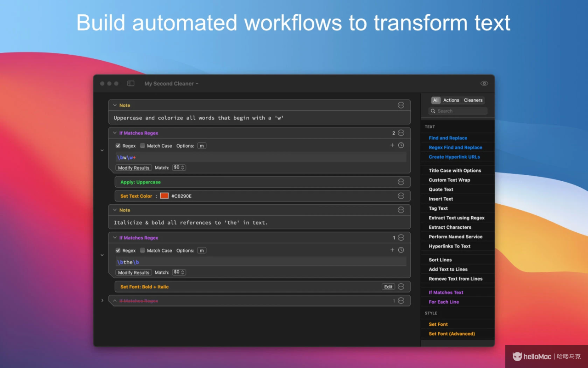The height and width of the screenshot is (368, 588).
Task: Select Set Font (Advanced) action
Action: [x=452, y=334]
